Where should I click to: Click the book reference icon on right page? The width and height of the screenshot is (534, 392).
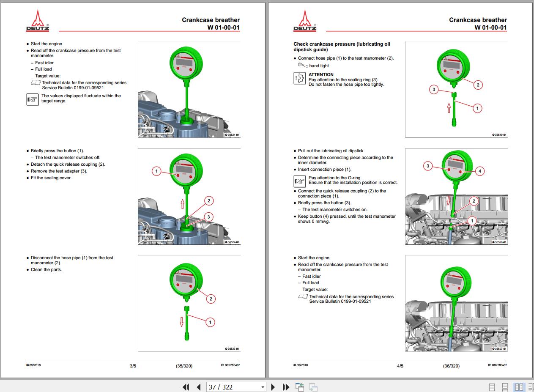(303, 296)
